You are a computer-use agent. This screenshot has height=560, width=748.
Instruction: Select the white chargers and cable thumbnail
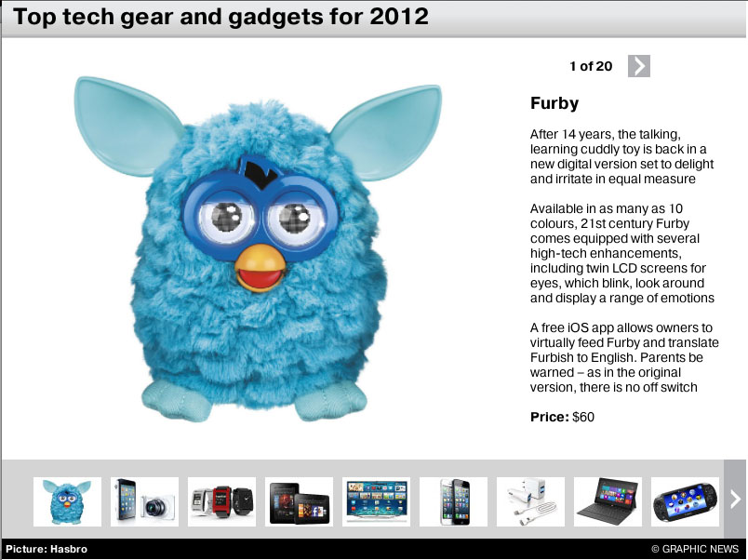pyautogui.click(x=531, y=501)
